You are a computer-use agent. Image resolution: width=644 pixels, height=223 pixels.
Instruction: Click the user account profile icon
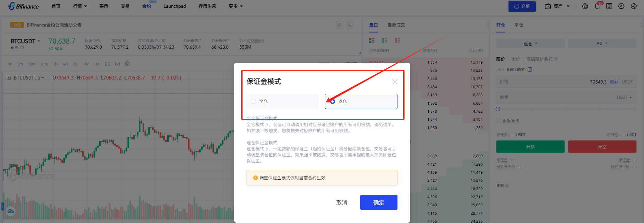tap(585, 6)
